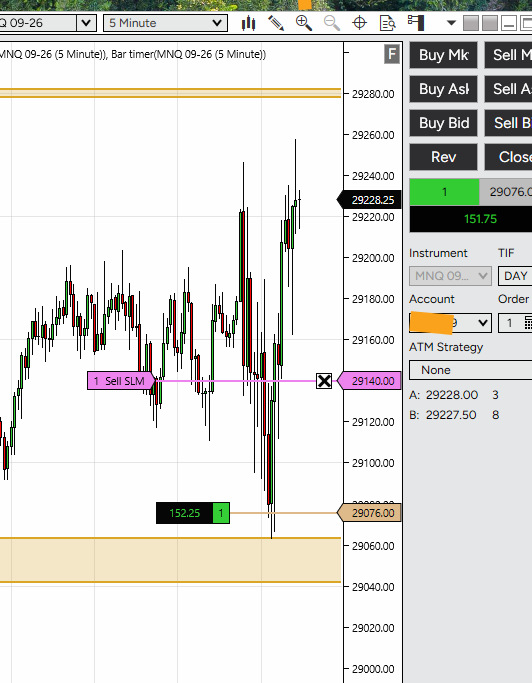Click the Sell Bid button
The height and width of the screenshot is (683, 532).
(509, 123)
